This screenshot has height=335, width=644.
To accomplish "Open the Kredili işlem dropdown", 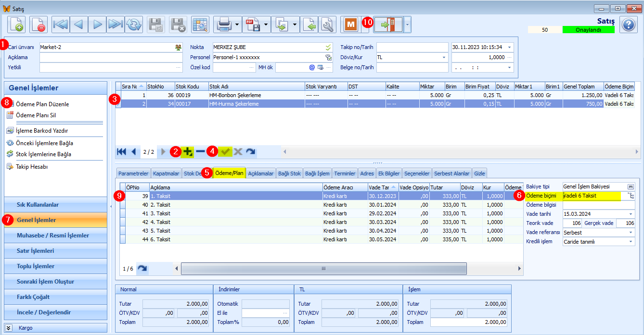I will coord(631,241).
